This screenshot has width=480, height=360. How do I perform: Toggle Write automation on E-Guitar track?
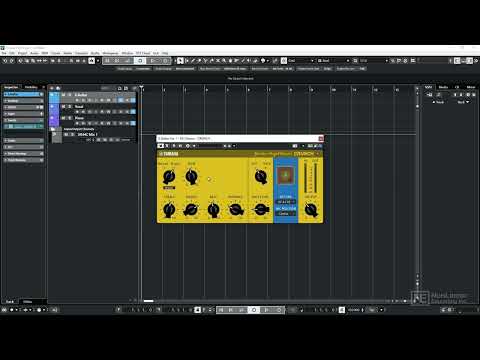(108, 100)
